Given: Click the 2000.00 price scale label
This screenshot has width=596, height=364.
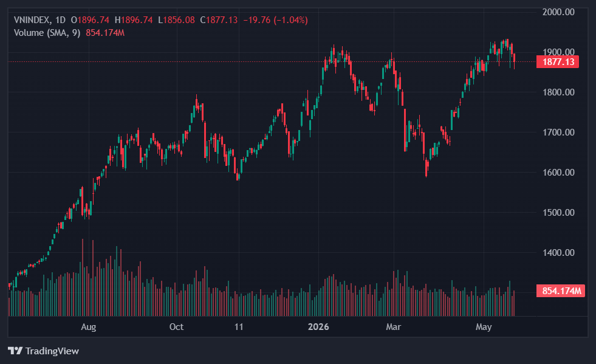Looking at the screenshot, I should [x=558, y=12].
